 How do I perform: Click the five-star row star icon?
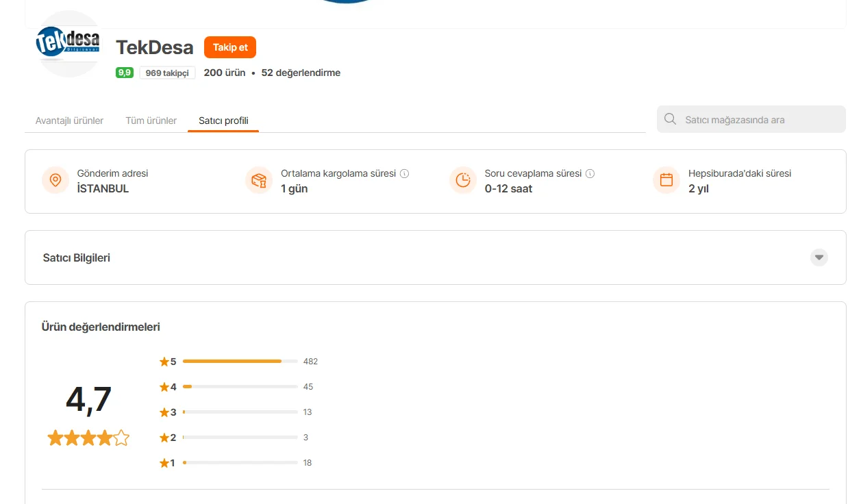(x=164, y=361)
